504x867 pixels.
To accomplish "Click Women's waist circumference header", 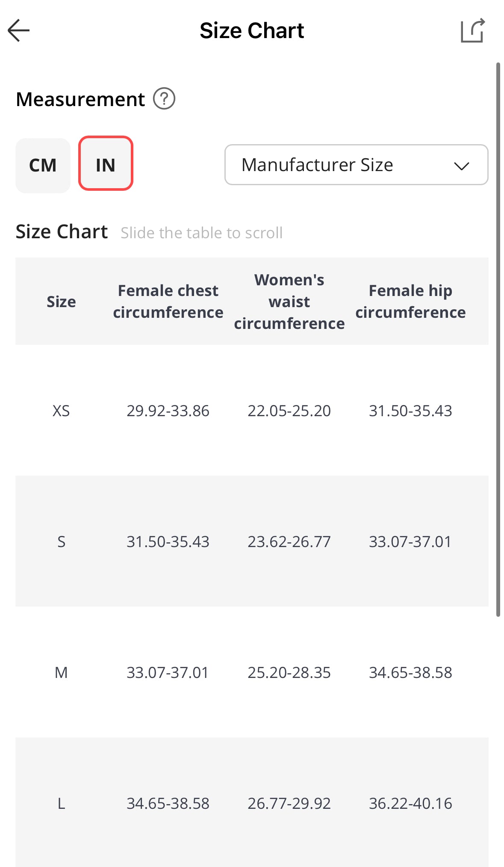I will point(289,302).
